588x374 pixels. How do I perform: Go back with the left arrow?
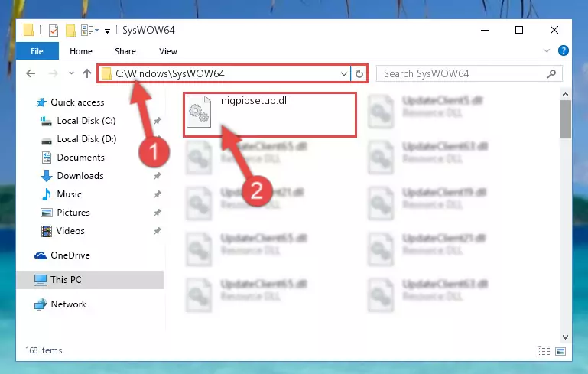pyautogui.click(x=31, y=73)
